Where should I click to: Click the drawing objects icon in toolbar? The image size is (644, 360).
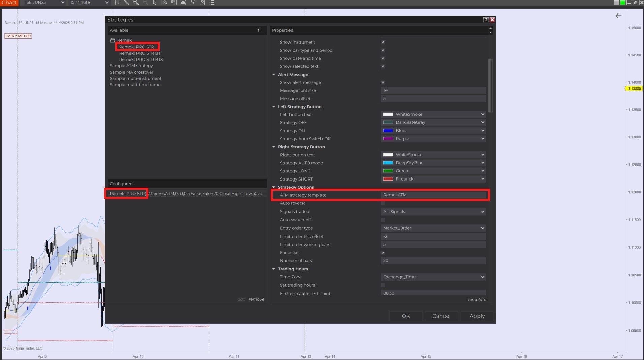202,3
